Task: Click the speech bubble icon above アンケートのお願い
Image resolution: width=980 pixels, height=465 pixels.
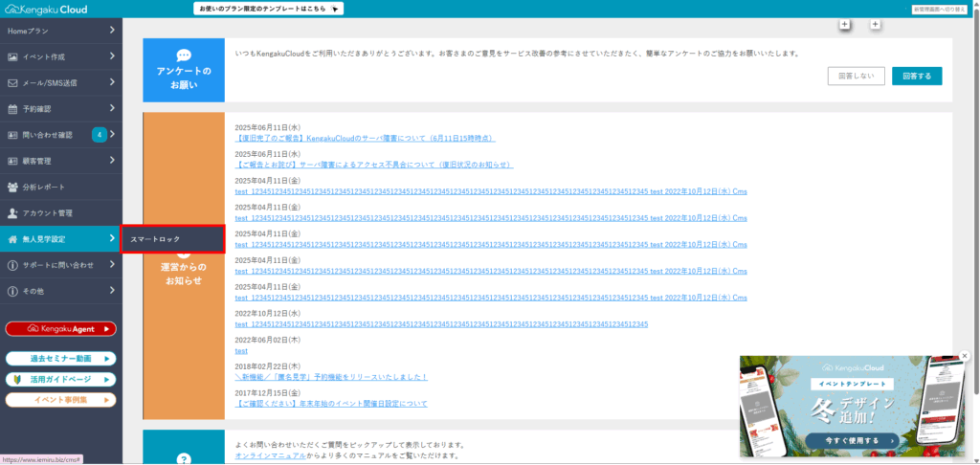Action: pyautogui.click(x=184, y=55)
